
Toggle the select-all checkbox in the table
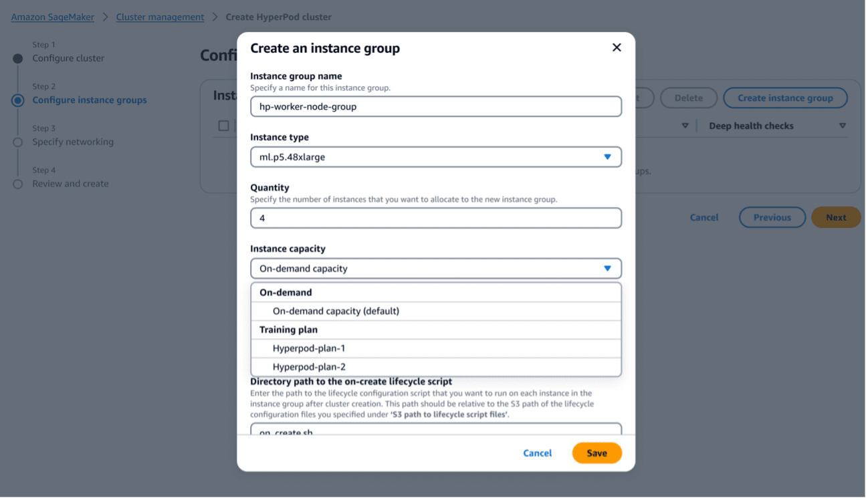click(x=223, y=125)
